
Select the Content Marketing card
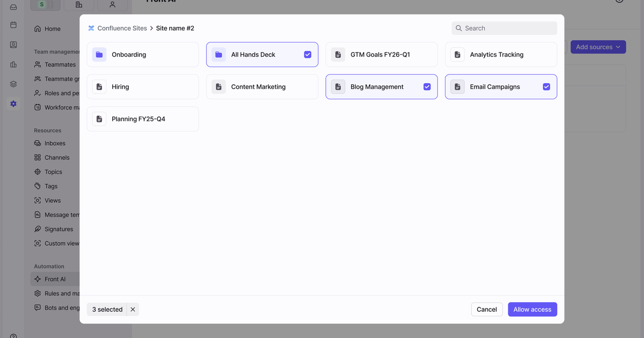[x=262, y=87]
